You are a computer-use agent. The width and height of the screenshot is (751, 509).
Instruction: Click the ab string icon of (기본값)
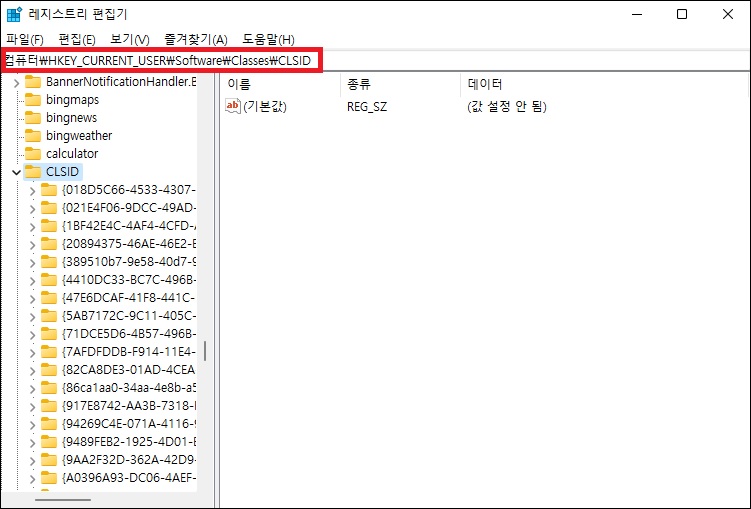233,106
